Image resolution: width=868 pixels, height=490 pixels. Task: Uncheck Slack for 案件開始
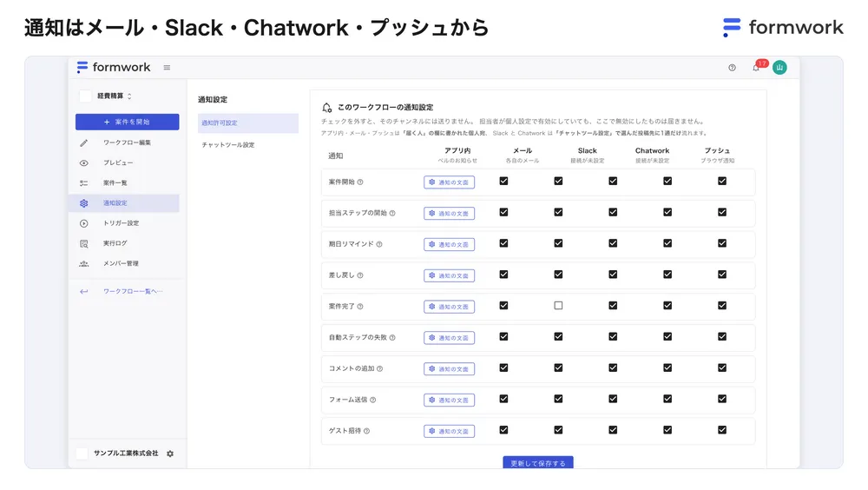tap(613, 181)
